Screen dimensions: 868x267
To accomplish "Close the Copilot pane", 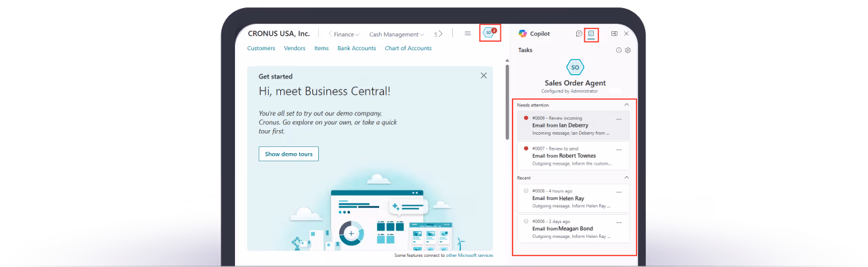I will click(626, 33).
